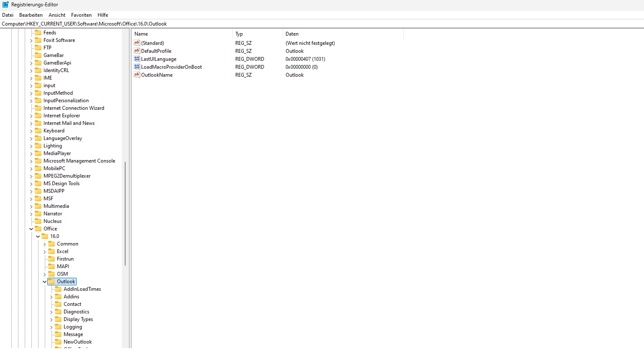Collapse the 16.0 tree node
The height and width of the screenshot is (362, 644).
coord(38,236)
